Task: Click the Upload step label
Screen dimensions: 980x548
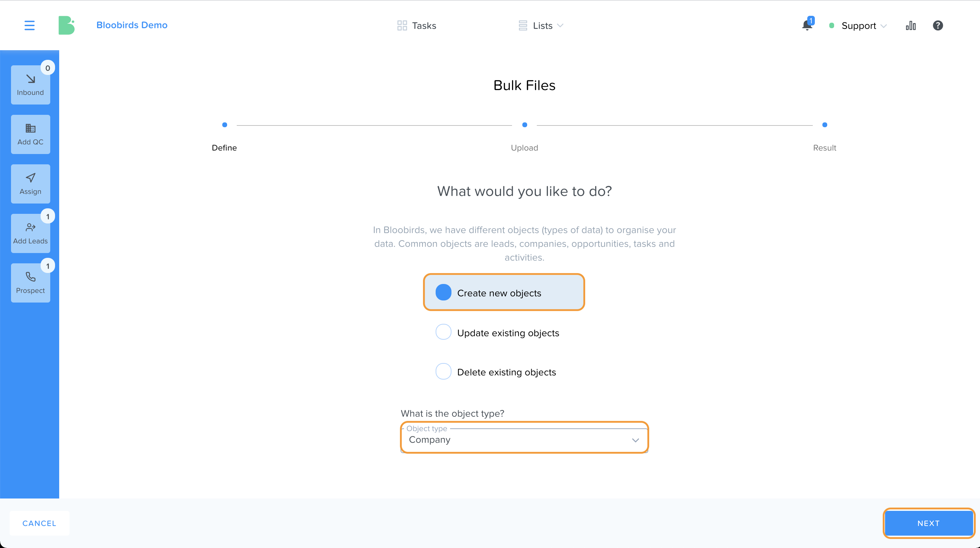Action: 524,148
